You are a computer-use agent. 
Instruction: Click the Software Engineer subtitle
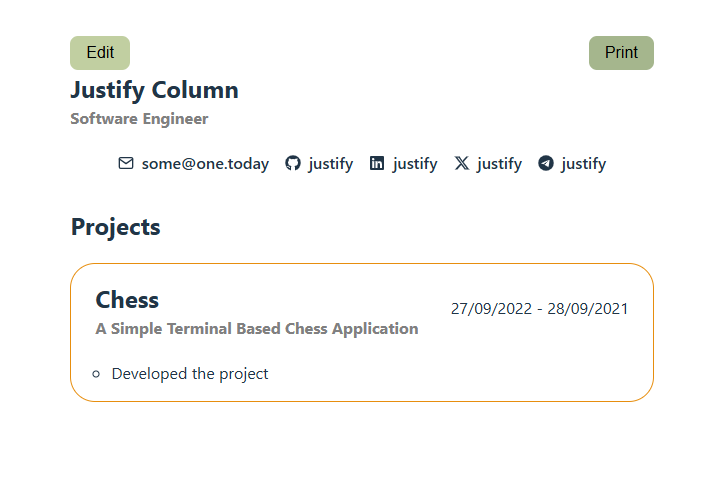(x=139, y=119)
